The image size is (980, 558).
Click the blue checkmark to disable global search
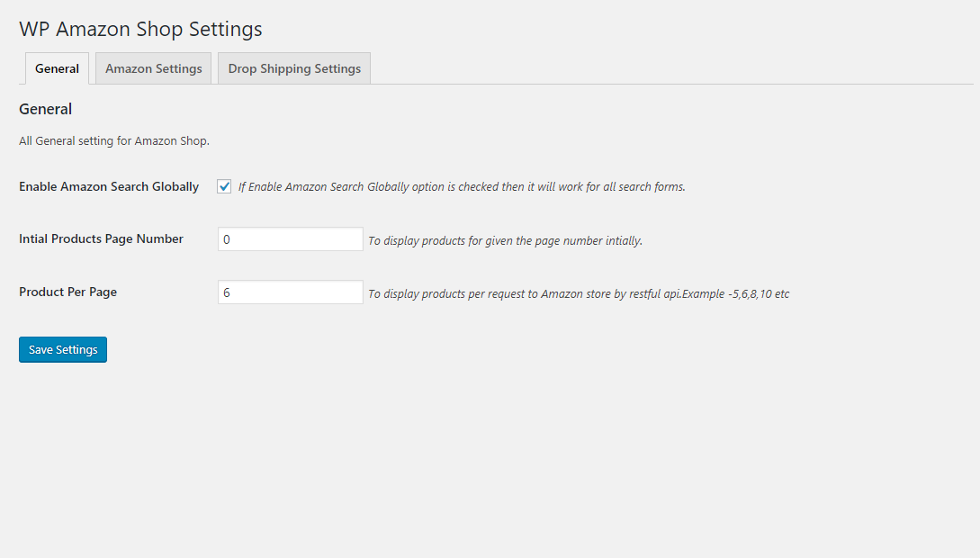coord(225,186)
